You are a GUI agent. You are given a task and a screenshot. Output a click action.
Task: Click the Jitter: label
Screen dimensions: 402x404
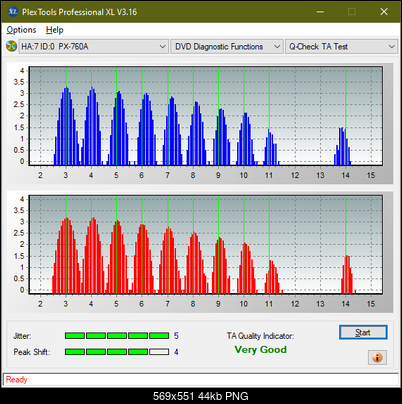pos(22,336)
